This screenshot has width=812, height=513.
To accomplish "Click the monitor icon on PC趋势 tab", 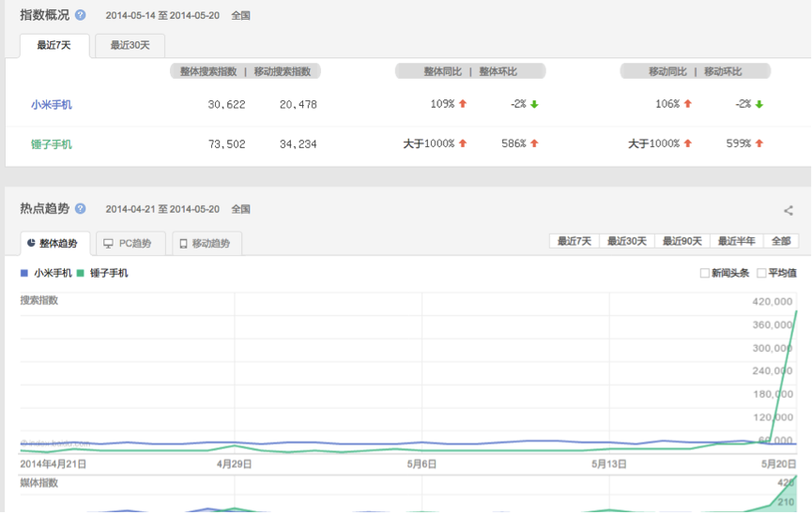I will coord(108,244).
